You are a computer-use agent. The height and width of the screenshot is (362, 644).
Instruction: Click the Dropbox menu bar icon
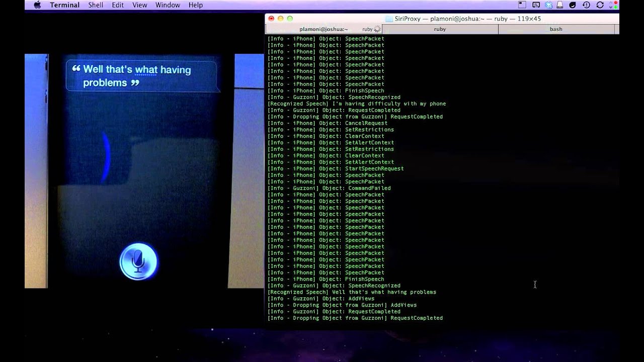[x=548, y=5]
